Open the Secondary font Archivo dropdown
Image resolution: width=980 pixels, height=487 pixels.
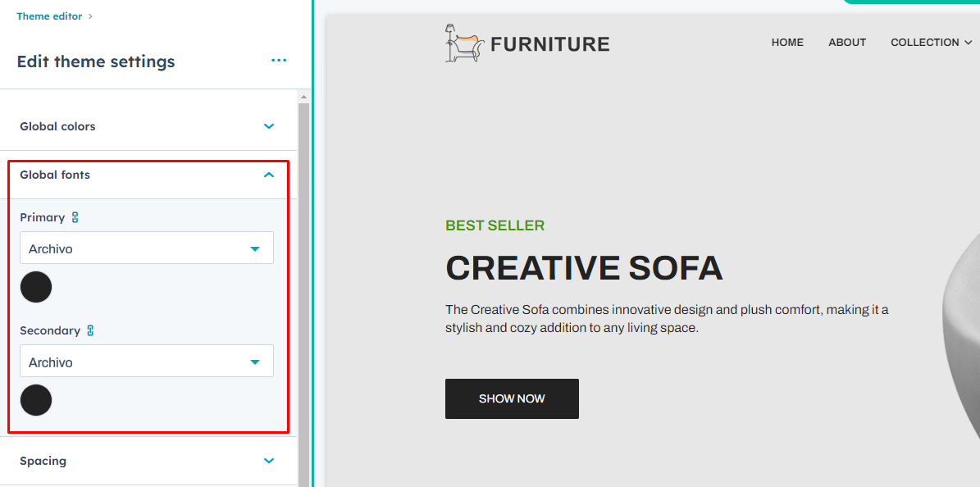[x=147, y=362]
